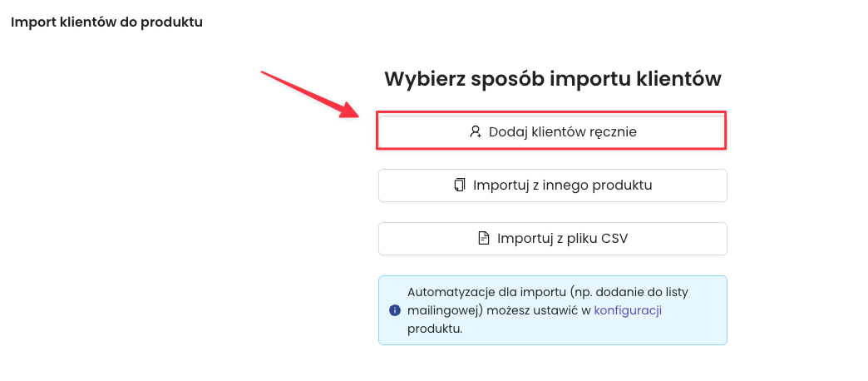Pick the Importuj z pliku CSV option

[552, 239]
